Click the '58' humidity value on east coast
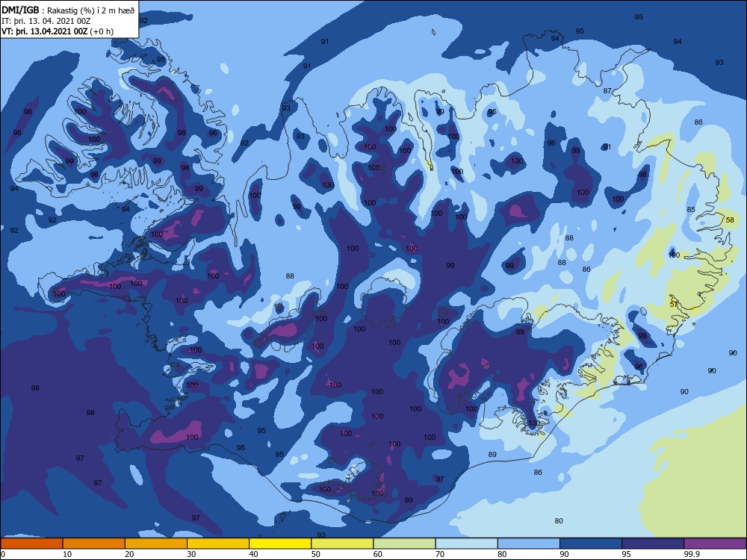Screen dimensions: 747x560 point(730,220)
